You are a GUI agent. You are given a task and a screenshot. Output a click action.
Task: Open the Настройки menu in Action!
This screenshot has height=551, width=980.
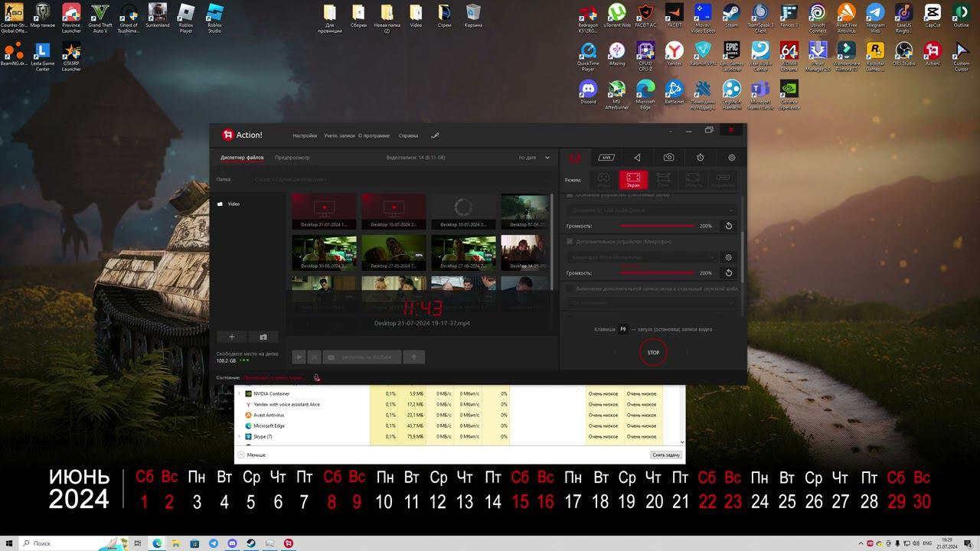click(x=305, y=135)
